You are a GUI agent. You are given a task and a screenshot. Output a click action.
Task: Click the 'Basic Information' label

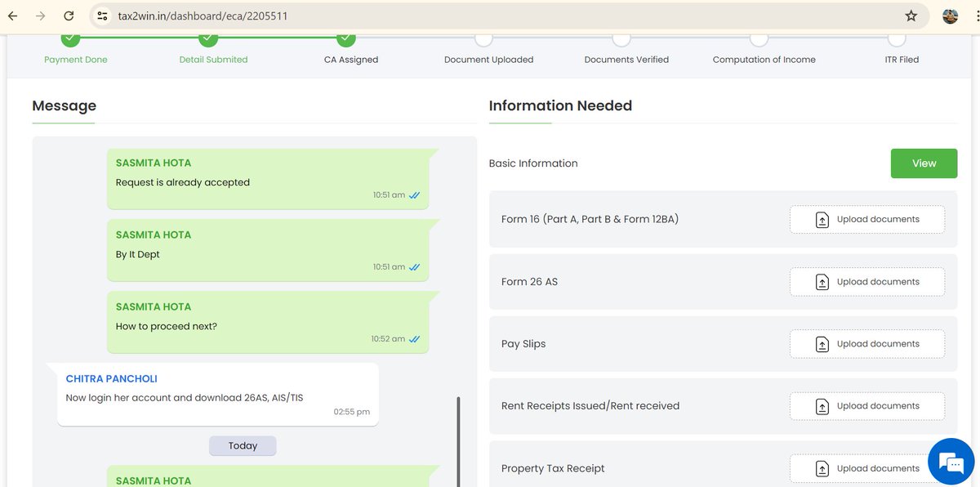[533, 163]
